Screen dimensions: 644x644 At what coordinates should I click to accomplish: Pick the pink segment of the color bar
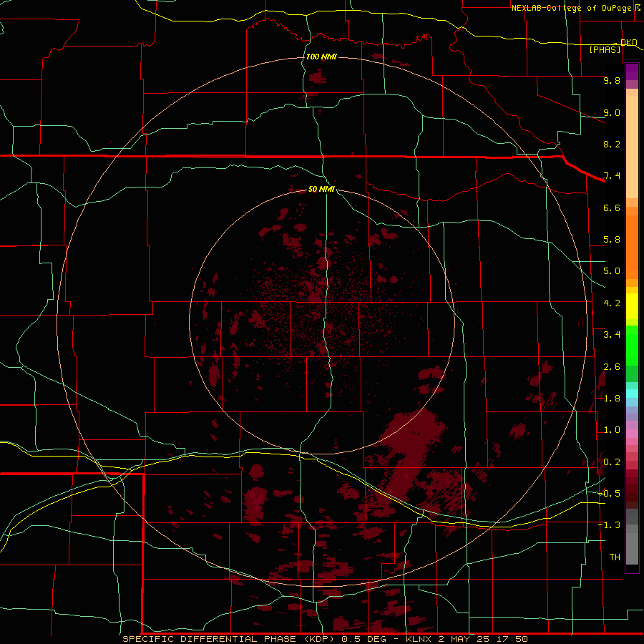coord(632,434)
